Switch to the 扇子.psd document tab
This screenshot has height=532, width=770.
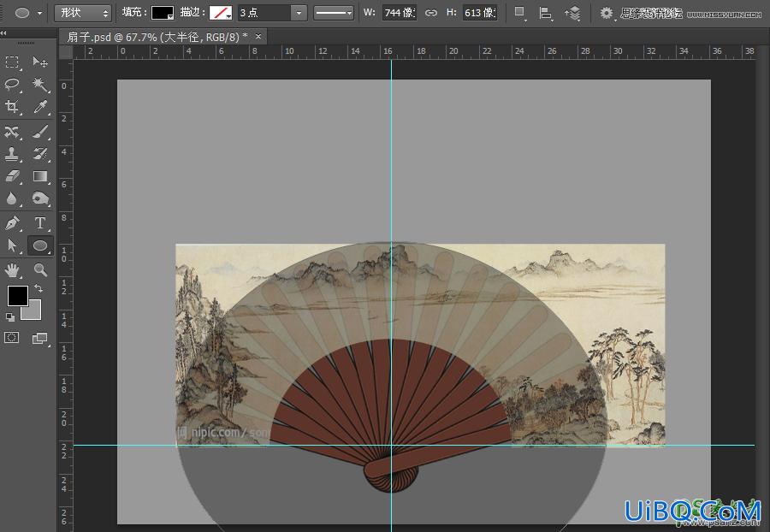pyautogui.click(x=157, y=37)
